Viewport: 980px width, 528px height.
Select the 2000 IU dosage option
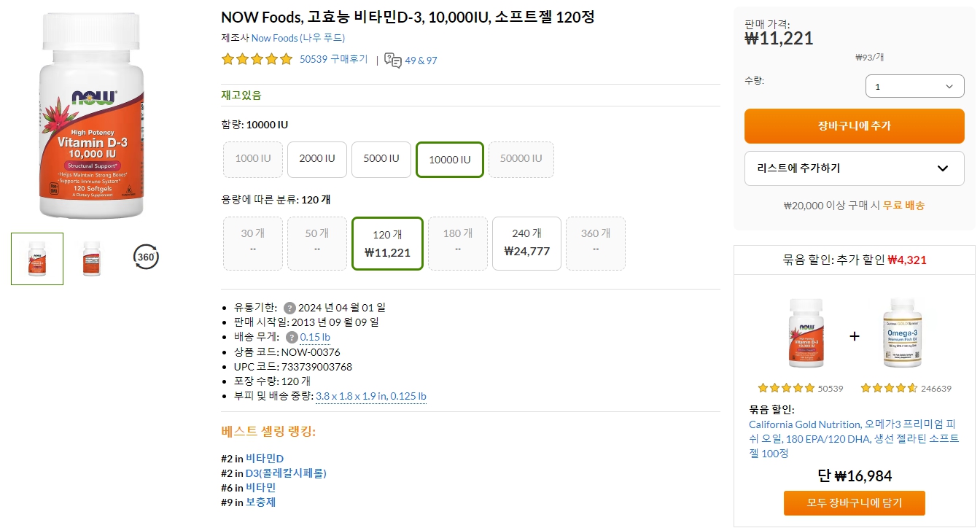316,159
